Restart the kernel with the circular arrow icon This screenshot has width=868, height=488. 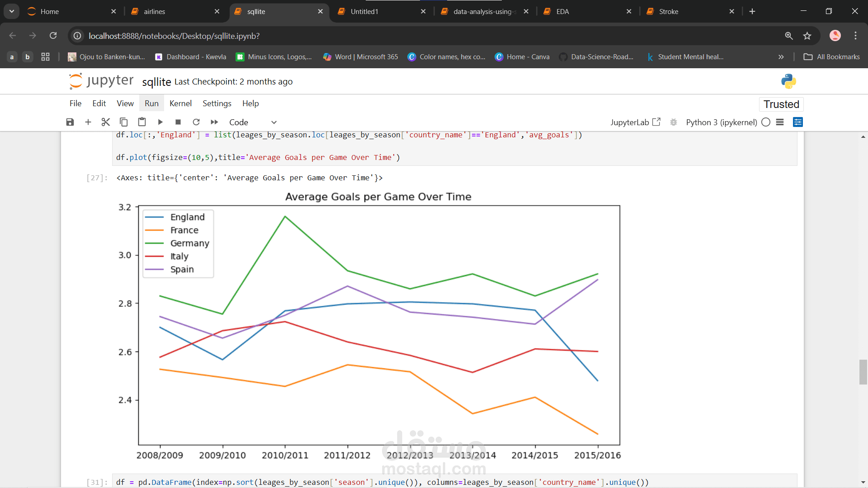pos(196,122)
